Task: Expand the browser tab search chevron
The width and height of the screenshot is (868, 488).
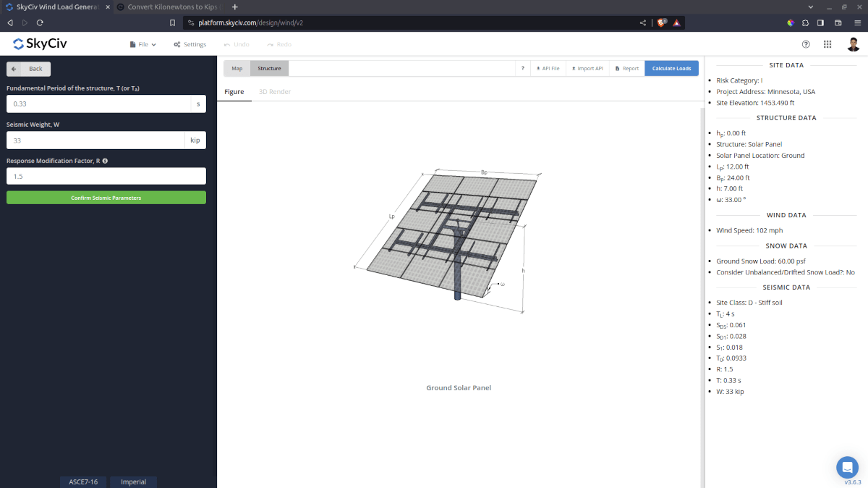Action: tap(810, 7)
